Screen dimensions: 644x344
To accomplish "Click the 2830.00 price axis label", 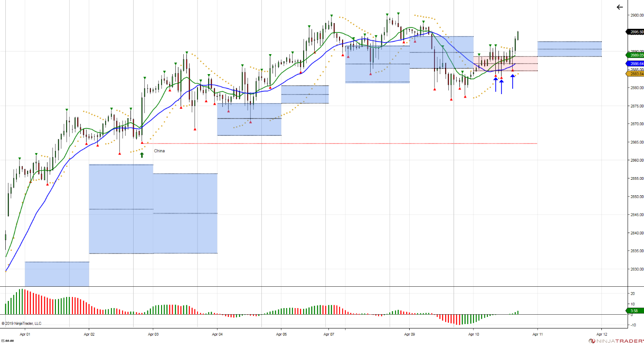I will [x=637, y=269].
